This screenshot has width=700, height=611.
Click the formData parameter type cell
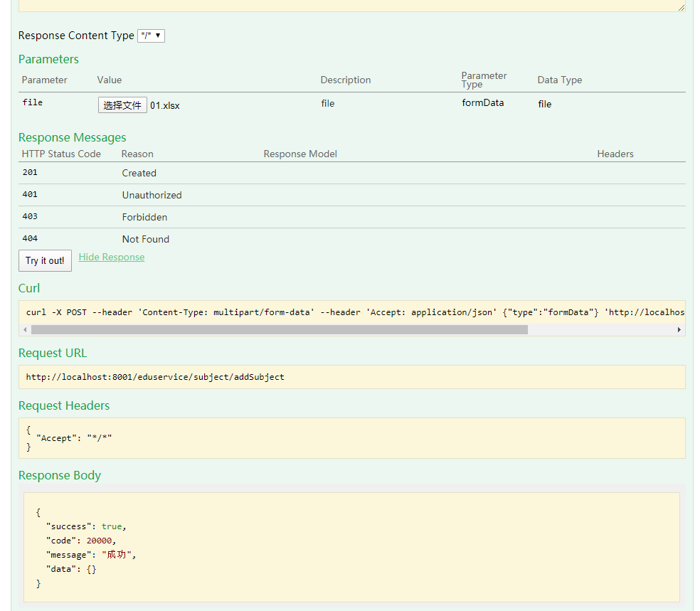482,102
